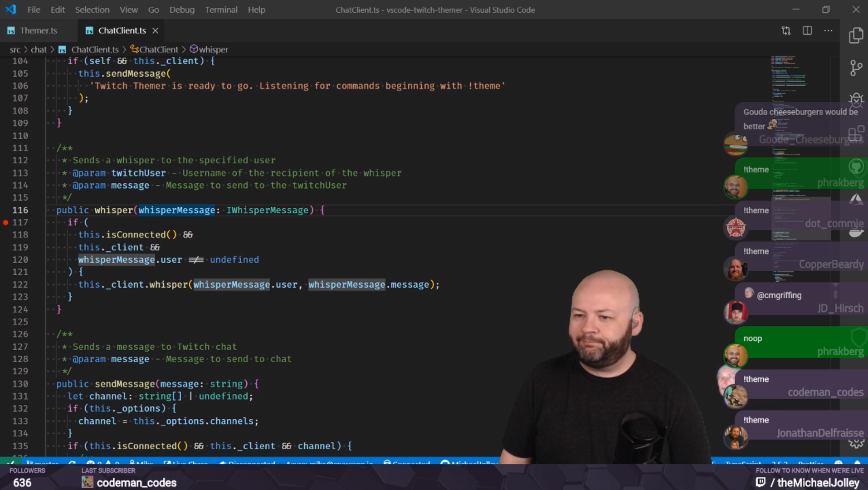
Task: Click '@param twitchUser' in the comment
Action: tap(119, 173)
